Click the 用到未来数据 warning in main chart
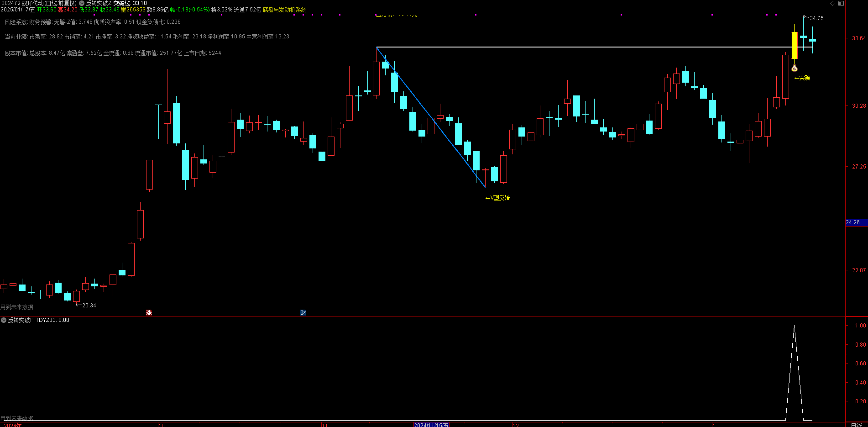Image resolution: width=868 pixels, height=427 pixels. point(17,307)
